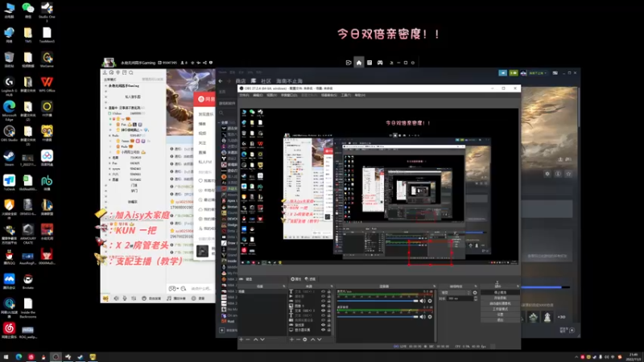The width and height of the screenshot is (644, 362).
Task: Collapse the 直播中 channel group in YY
Action: [x=106, y=108]
